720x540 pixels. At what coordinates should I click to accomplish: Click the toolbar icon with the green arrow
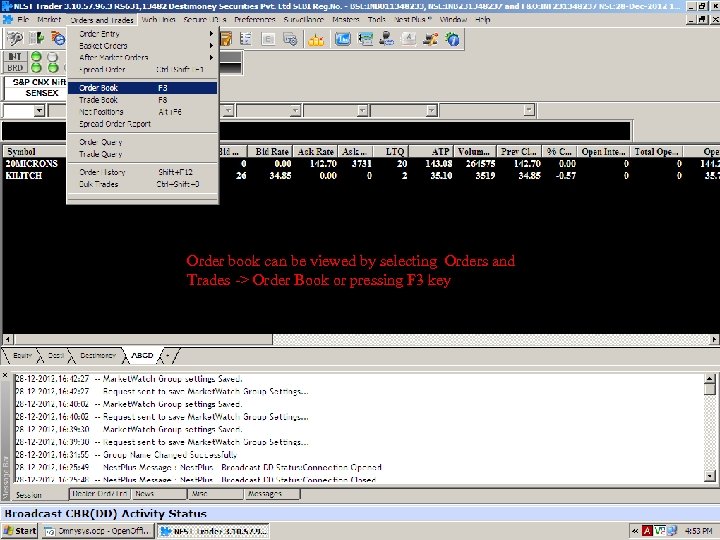point(36,39)
